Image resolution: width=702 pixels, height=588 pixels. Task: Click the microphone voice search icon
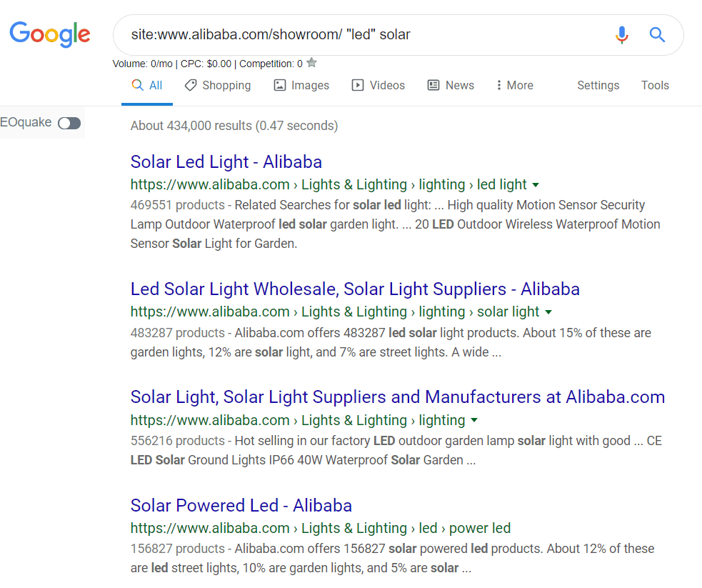click(622, 34)
